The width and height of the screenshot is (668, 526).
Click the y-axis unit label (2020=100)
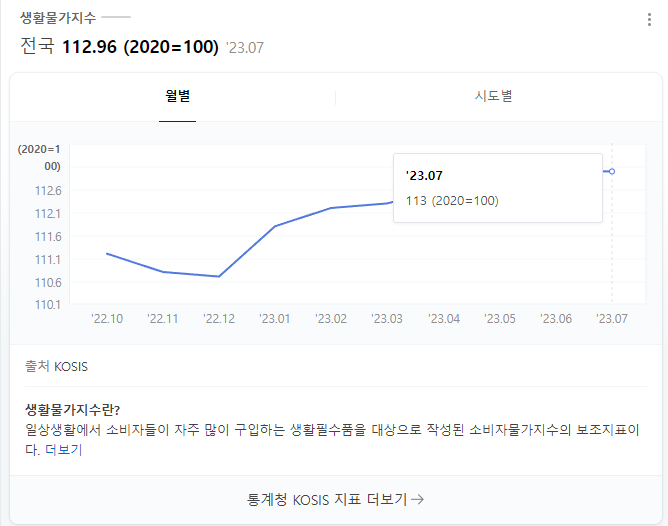click(39, 158)
